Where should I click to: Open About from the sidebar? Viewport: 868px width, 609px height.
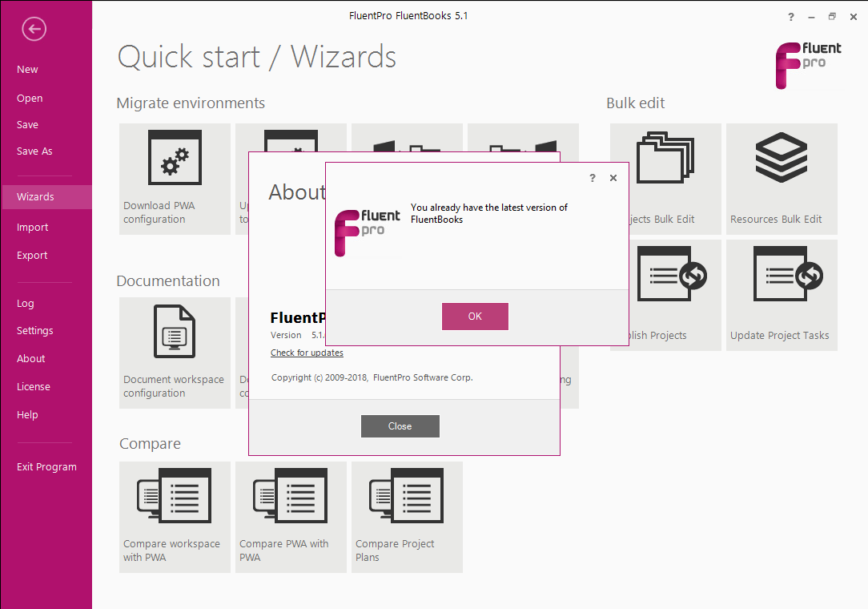pos(30,358)
